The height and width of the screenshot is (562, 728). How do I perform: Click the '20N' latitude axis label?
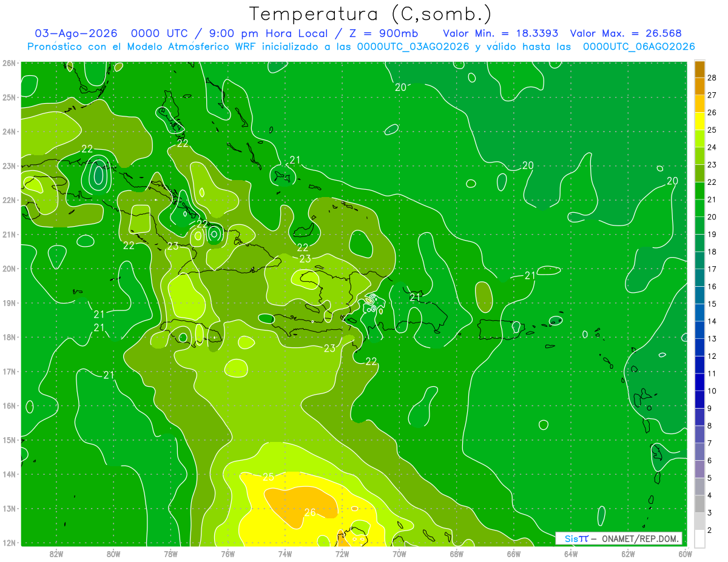coord(9,269)
